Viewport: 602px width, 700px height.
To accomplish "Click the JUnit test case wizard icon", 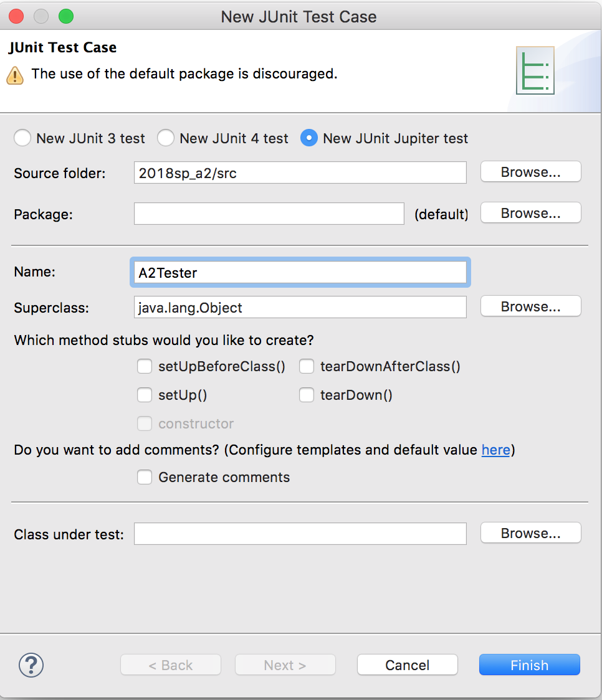I will [535, 70].
